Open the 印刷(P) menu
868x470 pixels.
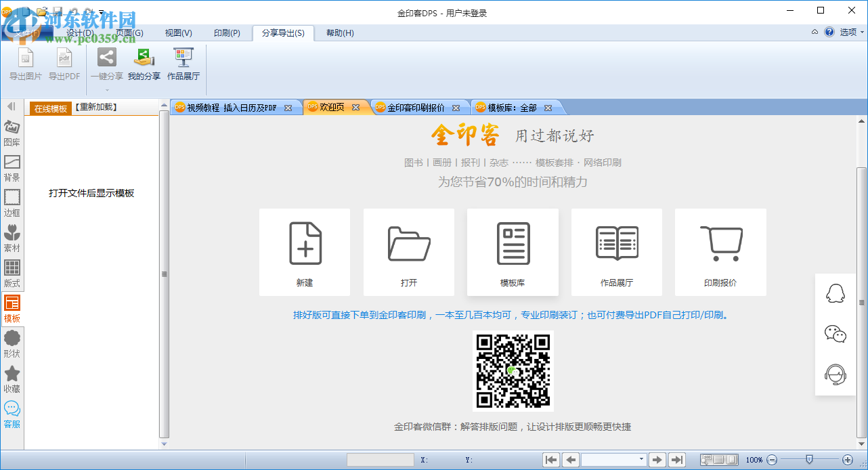(x=226, y=33)
